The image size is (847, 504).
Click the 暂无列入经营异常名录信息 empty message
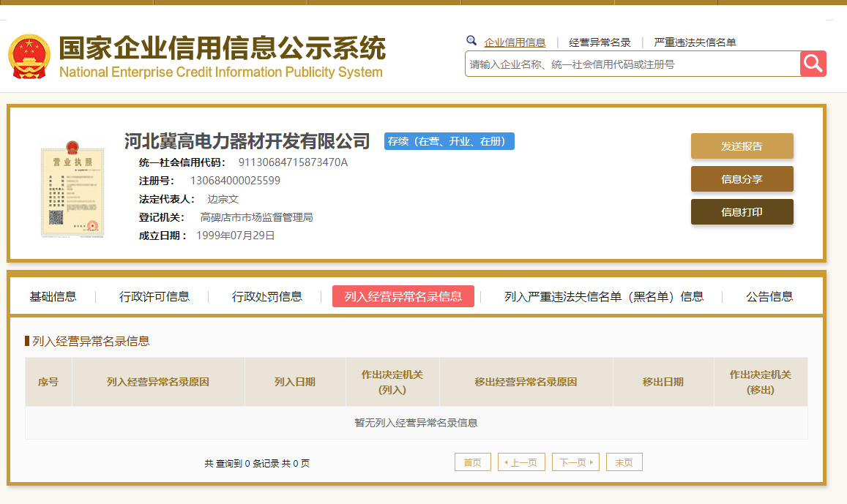(416, 423)
